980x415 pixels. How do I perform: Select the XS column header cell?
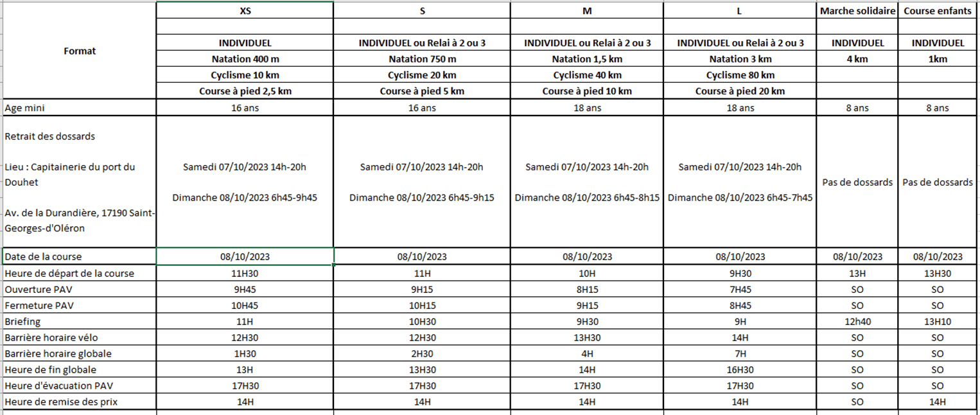(245, 11)
